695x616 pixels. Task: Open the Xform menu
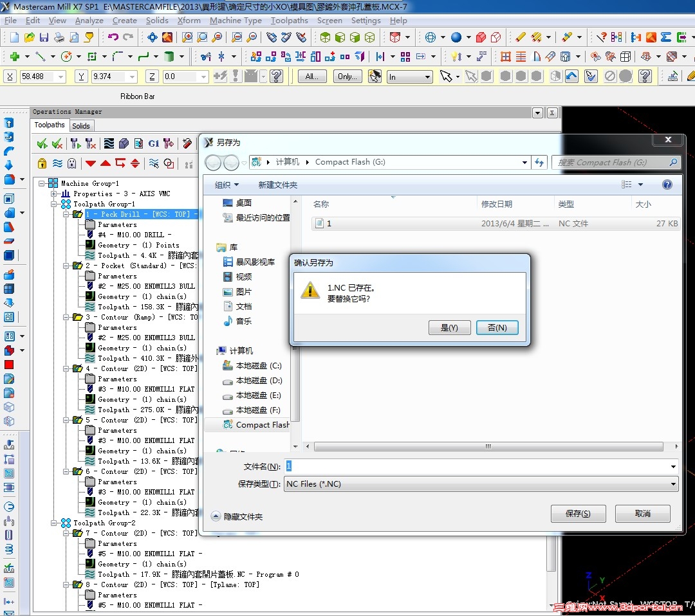coord(189,21)
